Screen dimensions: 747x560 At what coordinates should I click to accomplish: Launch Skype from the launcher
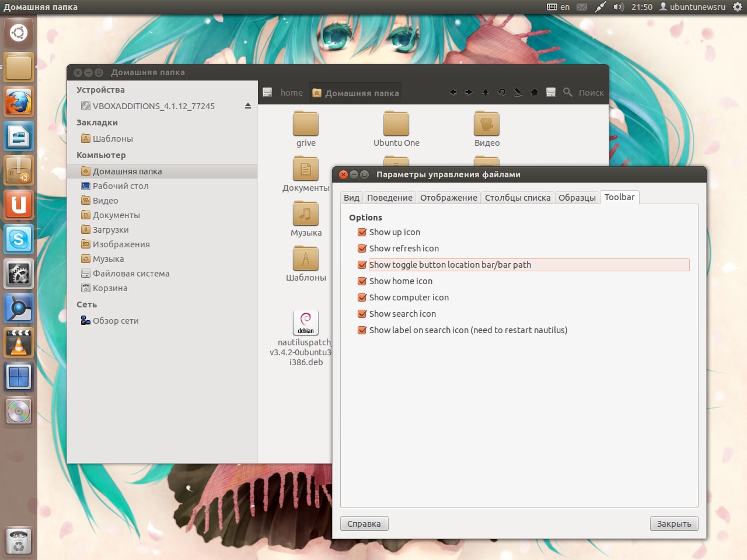[x=19, y=240]
